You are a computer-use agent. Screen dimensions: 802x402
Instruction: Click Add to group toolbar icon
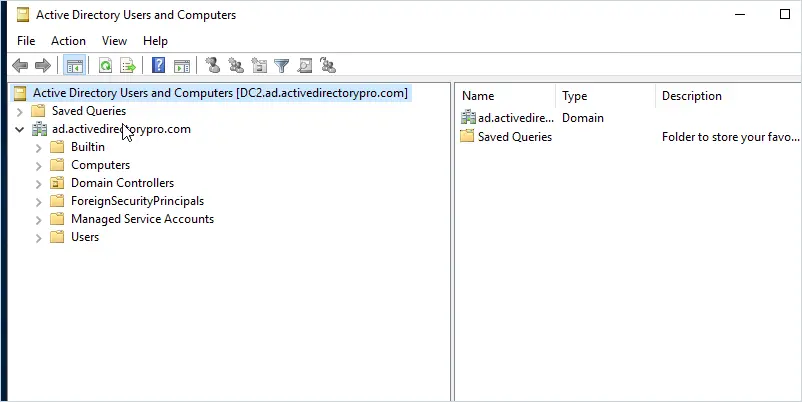click(x=327, y=65)
